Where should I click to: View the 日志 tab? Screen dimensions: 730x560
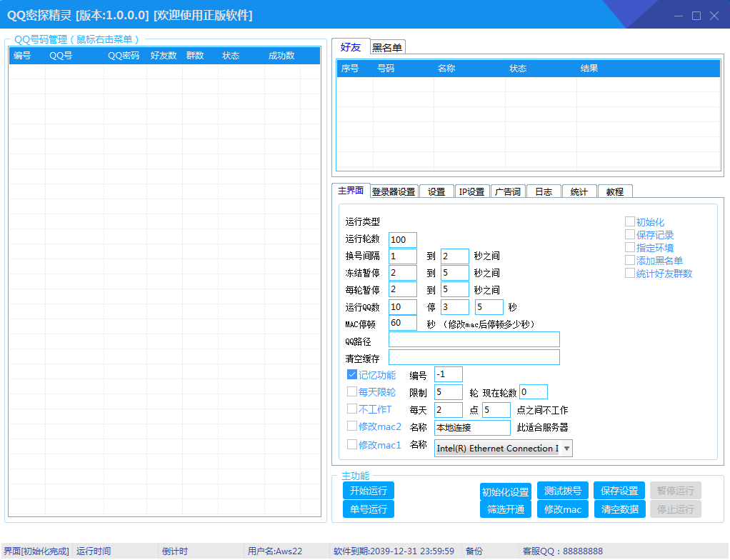tap(544, 191)
